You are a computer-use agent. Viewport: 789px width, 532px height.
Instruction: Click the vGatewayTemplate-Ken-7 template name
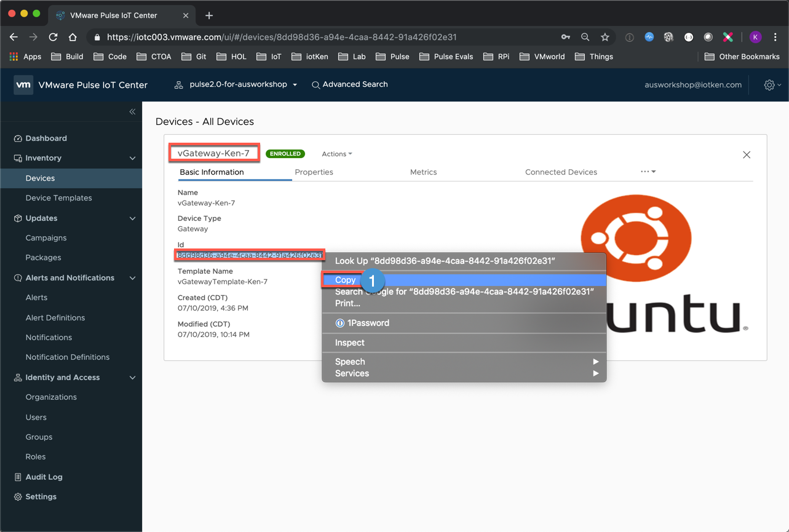[x=223, y=282]
